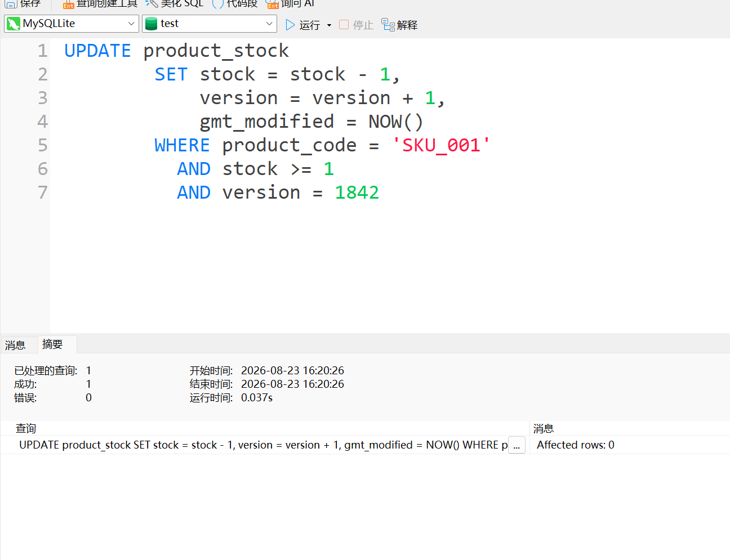Click the 运行时间 value 0.037s
This screenshot has height=560, width=730.
[257, 397]
